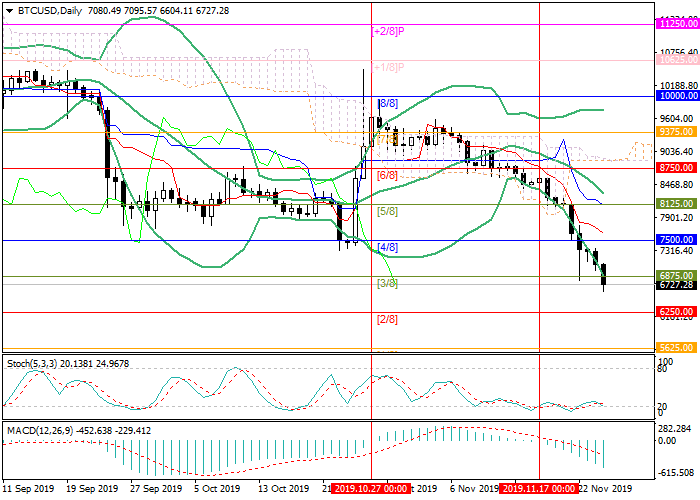Click the 22 Nov 2019 date label
This screenshot has width=700, height=500.
click(606, 488)
